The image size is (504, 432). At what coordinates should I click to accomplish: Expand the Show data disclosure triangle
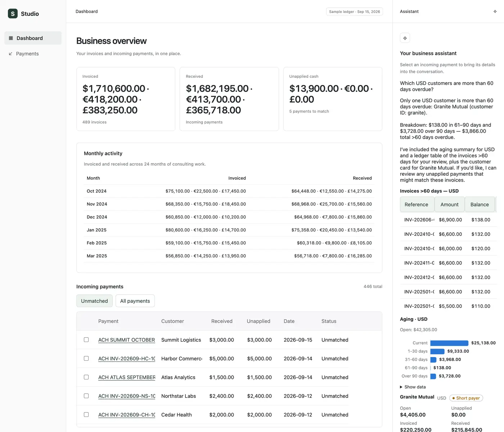[401, 387]
